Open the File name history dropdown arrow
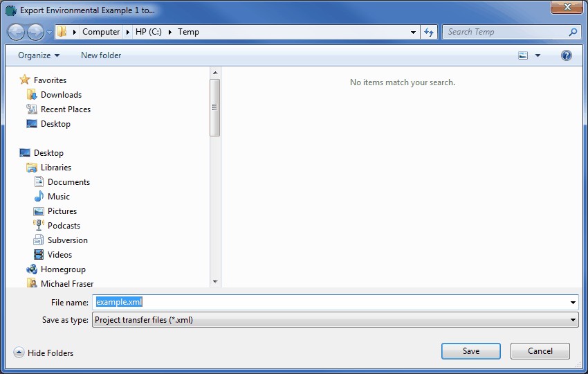Image resolution: width=588 pixels, height=374 pixels. 573,303
